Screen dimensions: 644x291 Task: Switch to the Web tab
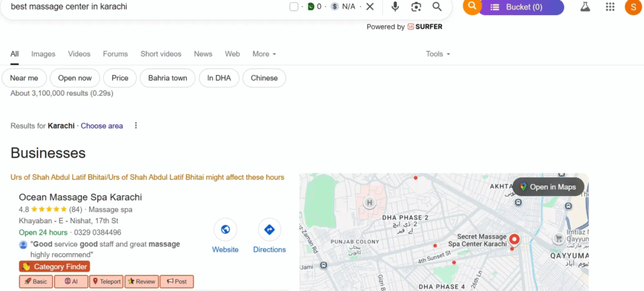click(233, 54)
